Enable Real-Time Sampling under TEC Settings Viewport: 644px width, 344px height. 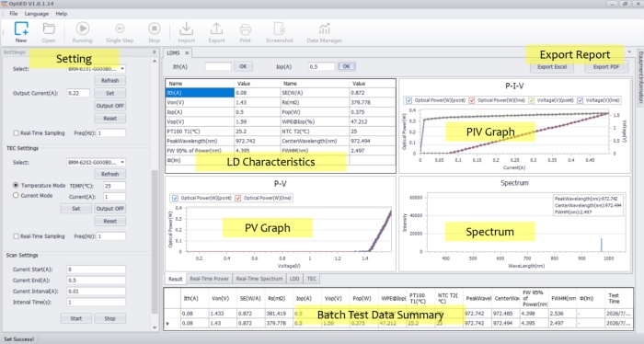tap(16, 236)
